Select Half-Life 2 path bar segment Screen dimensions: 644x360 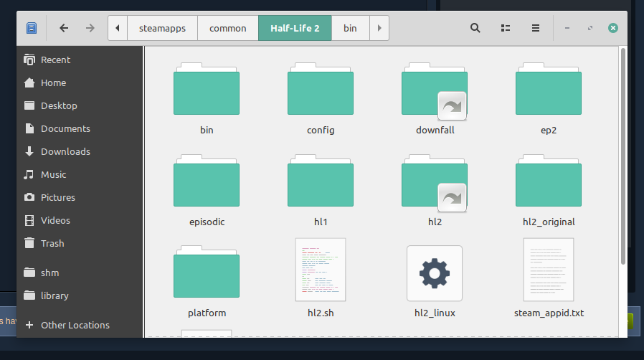[x=295, y=28]
